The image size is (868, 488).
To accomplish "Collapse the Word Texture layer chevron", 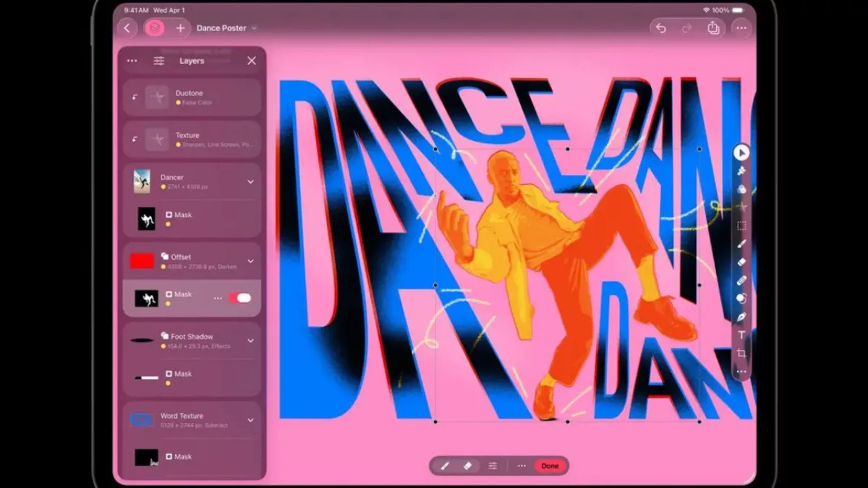I will [250, 420].
